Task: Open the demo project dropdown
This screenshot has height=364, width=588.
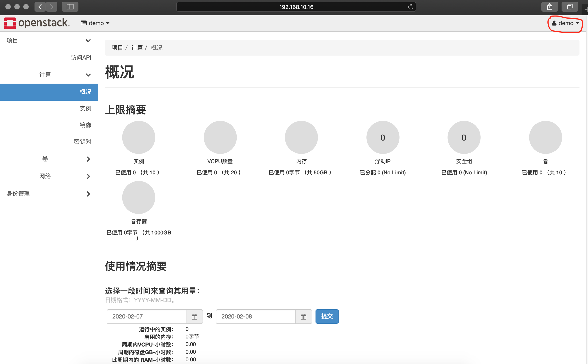Action: point(95,23)
